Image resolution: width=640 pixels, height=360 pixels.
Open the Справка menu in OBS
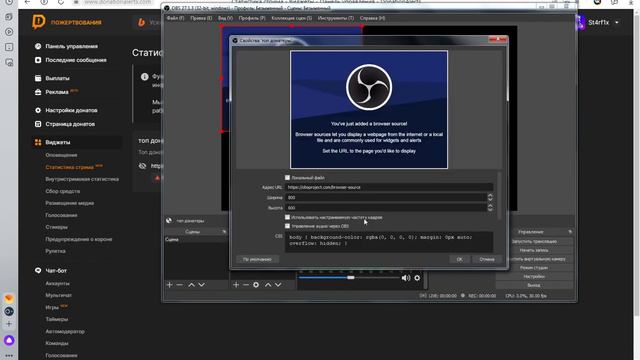[372, 18]
